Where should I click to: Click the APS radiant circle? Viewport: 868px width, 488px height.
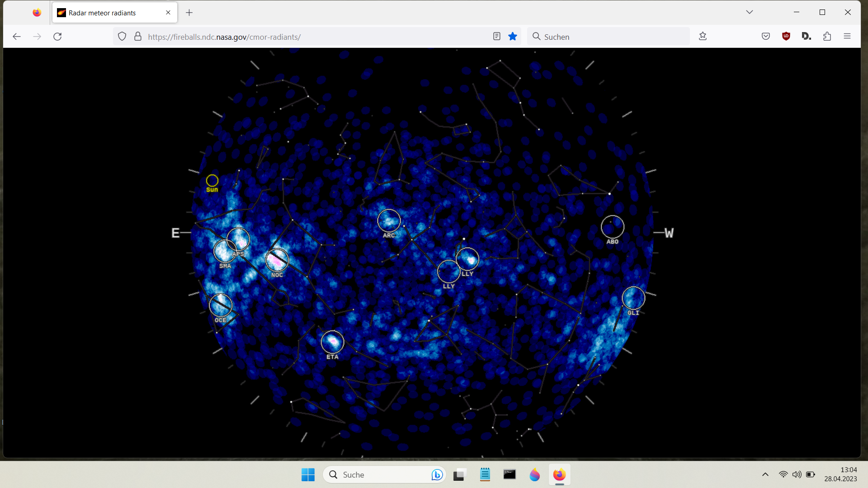click(x=238, y=239)
